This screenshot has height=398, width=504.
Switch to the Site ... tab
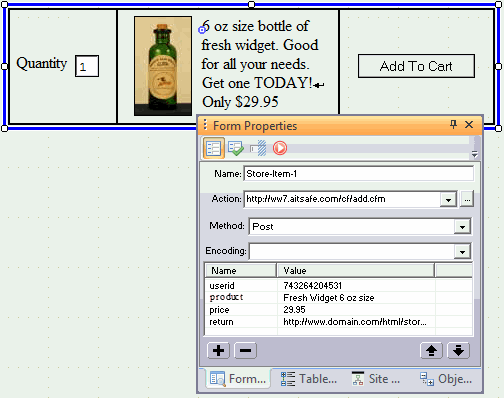tap(376, 379)
